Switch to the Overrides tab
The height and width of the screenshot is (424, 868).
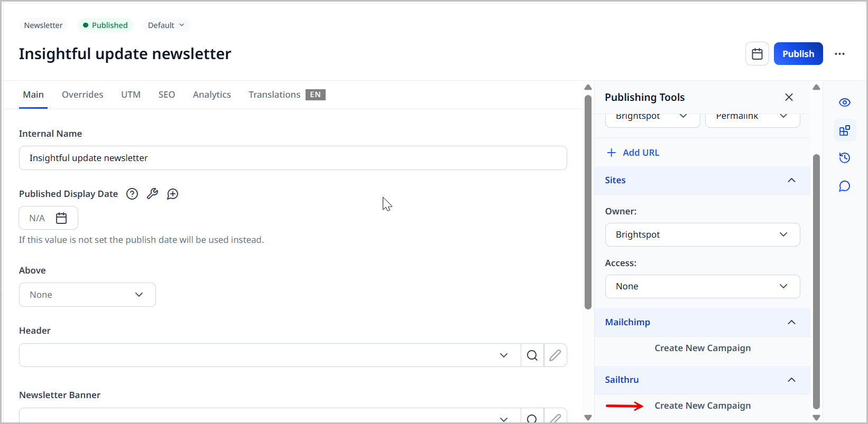[x=82, y=95]
